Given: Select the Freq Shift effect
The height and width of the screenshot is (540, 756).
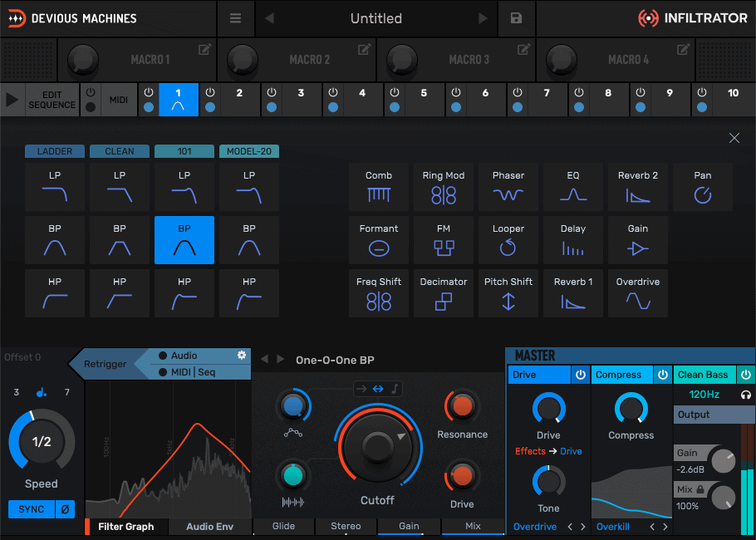Looking at the screenshot, I should (x=379, y=293).
